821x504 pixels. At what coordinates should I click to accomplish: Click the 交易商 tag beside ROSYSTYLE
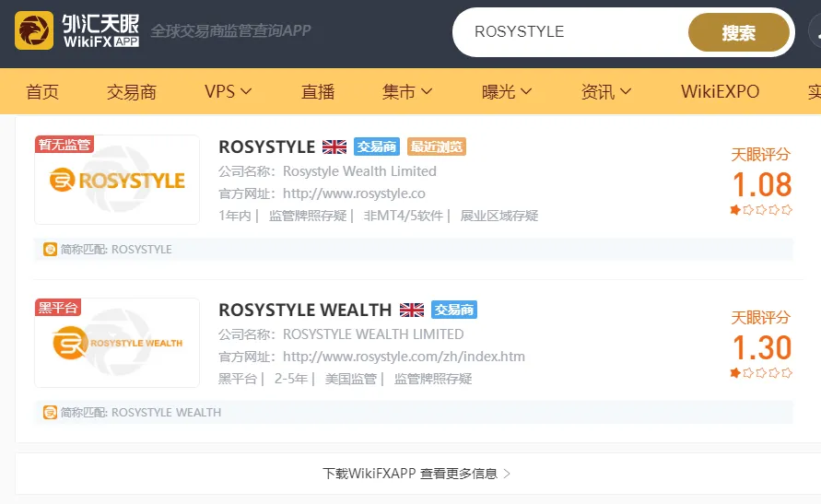point(377,147)
